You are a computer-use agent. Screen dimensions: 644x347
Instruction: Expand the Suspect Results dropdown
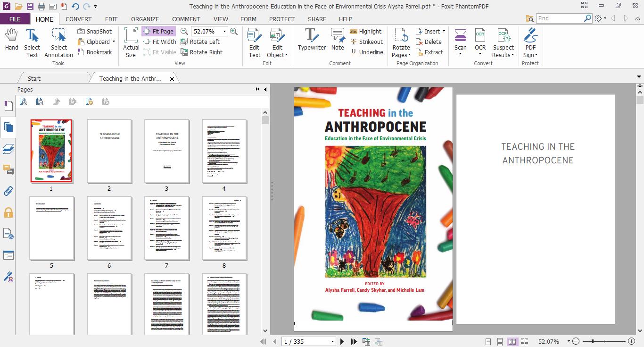(x=512, y=55)
